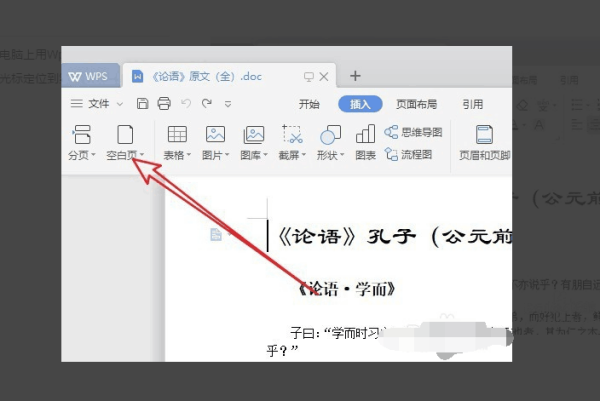Expand the 表格 dropdown arrow
600x401 pixels.
[188, 155]
